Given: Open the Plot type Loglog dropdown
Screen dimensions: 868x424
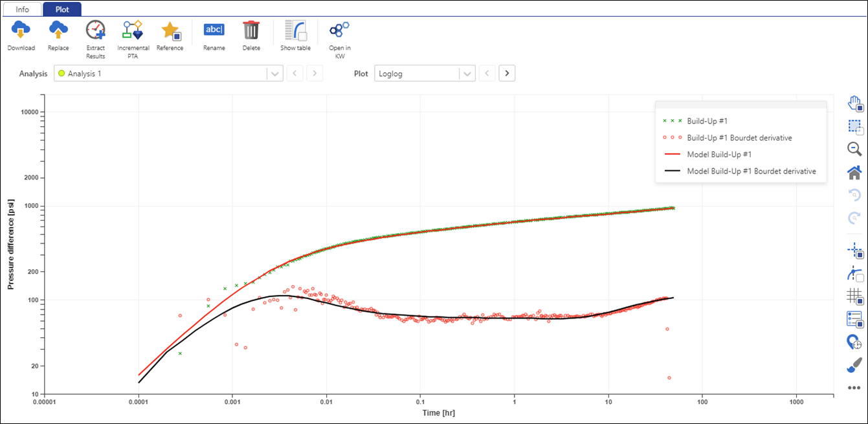Looking at the screenshot, I should [x=425, y=74].
